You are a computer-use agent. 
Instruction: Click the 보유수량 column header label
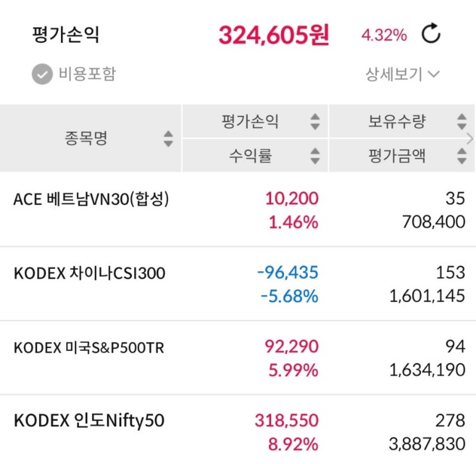397,122
